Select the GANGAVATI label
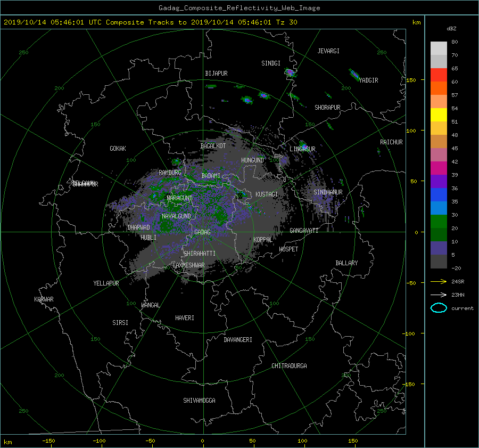The image size is (479, 448). click(x=304, y=231)
